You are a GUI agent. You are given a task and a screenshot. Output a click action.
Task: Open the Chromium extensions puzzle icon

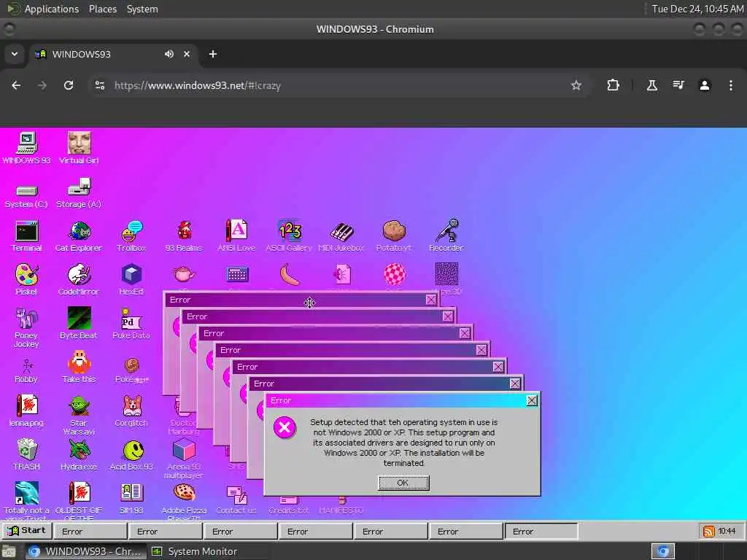(613, 85)
